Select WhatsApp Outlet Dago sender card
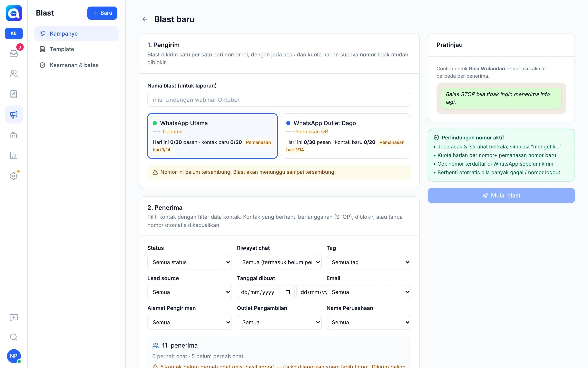The image size is (588, 368). coord(346,136)
